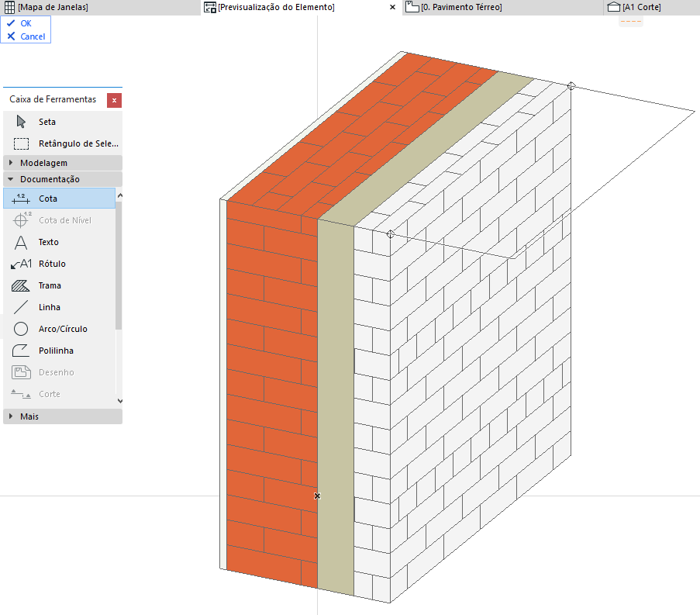The height and width of the screenshot is (615, 700).
Task: Click the Polilinha tool label
Action: 56,351
